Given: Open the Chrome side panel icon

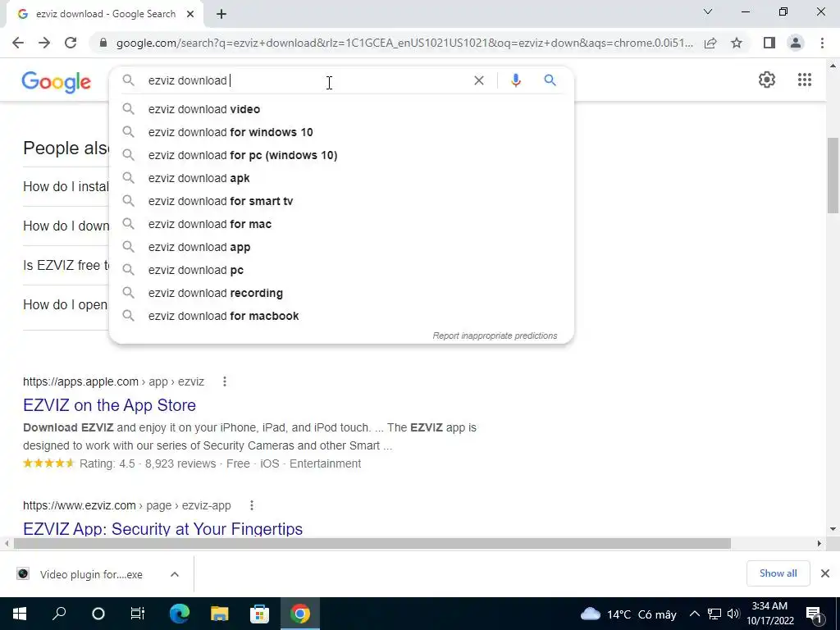Looking at the screenshot, I should click(x=769, y=43).
